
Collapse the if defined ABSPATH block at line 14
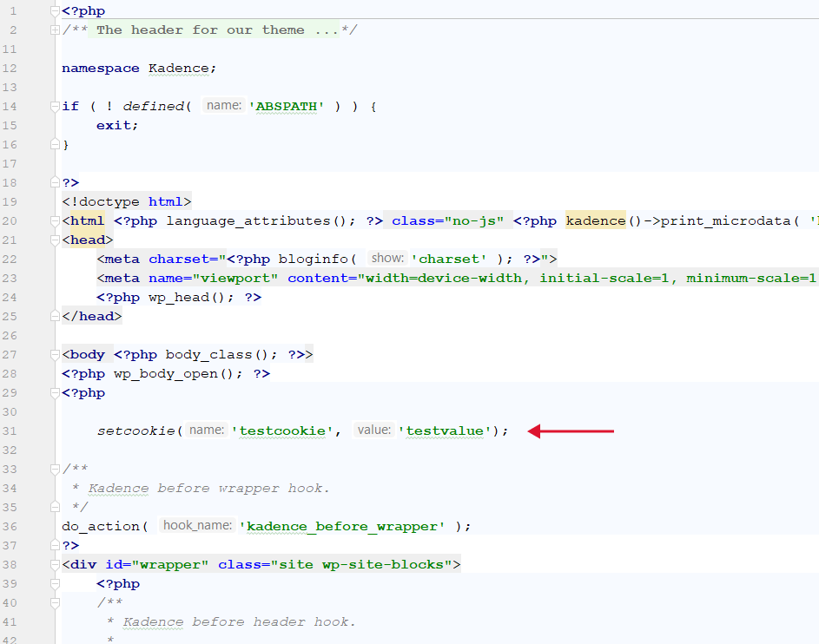click(x=55, y=107)
